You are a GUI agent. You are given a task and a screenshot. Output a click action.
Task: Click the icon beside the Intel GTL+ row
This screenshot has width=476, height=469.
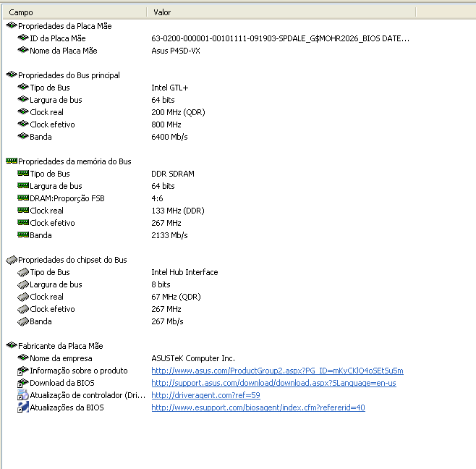(23, 87)
